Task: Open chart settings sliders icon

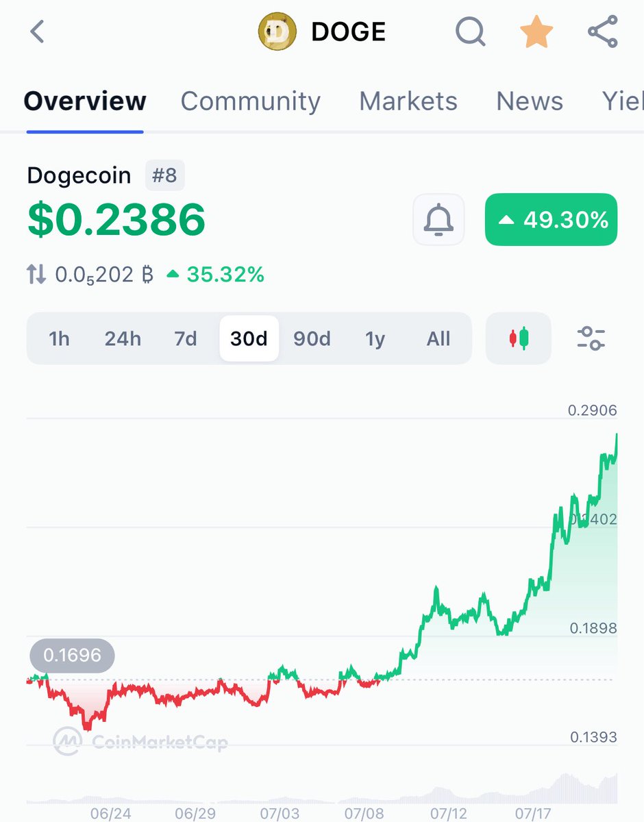Action: [x=591, y=338]
